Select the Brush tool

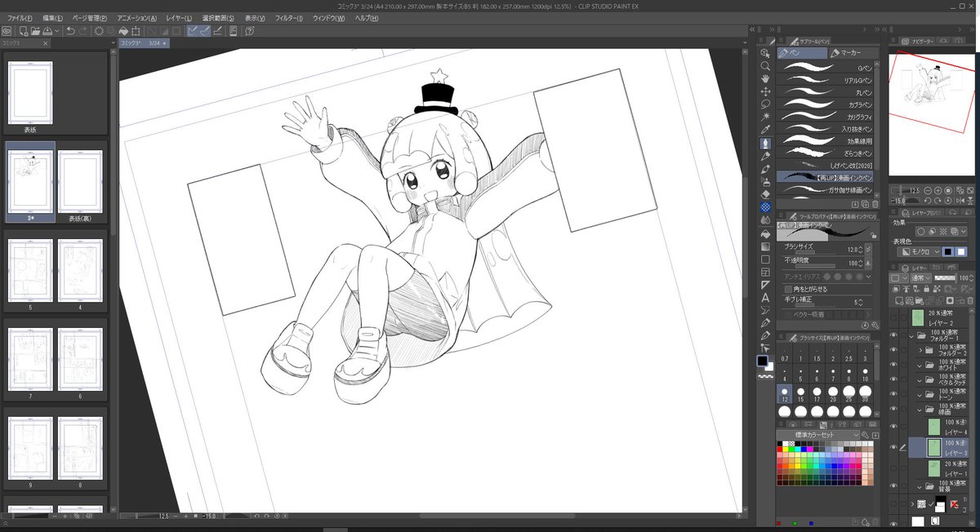coord(765,169)
